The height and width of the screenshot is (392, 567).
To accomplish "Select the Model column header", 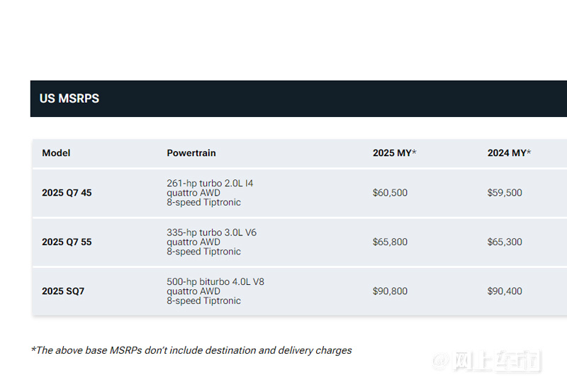I will coord(56,153).
